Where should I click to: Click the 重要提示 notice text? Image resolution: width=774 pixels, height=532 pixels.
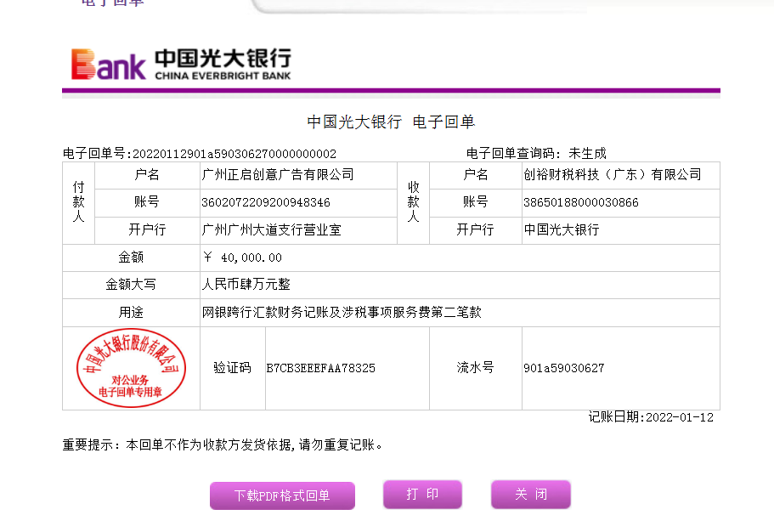tap(223, 445)
